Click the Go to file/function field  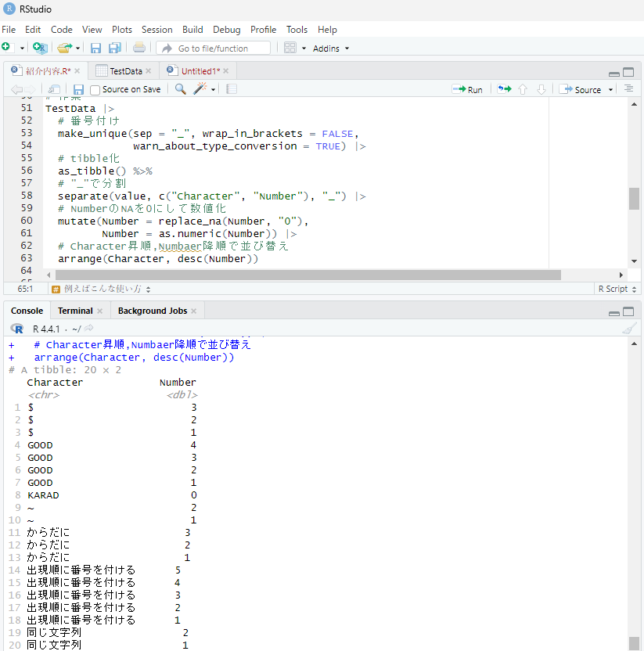pyautogui.click(x=213, y=48)
